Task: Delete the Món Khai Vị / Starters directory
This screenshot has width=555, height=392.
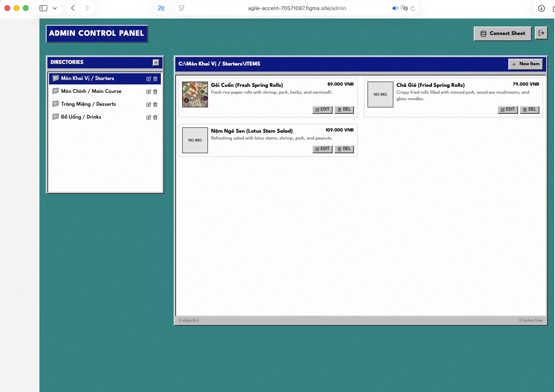Action: tap(155, 79)
